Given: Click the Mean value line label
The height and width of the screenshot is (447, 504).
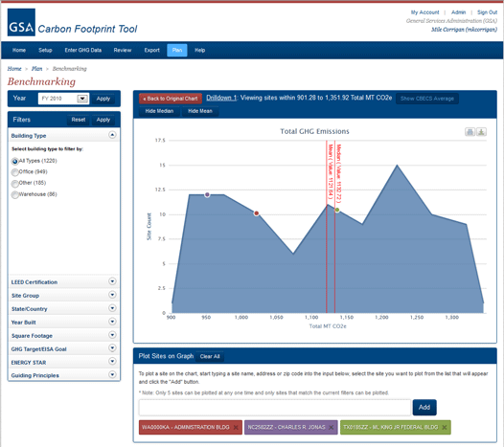Looking at the screenshot, I should click(x=331, y=171).
